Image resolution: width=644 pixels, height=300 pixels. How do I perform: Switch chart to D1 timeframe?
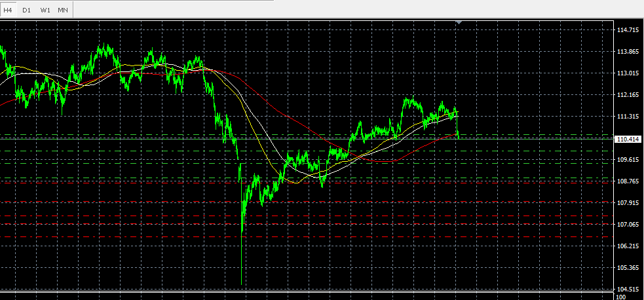[x=26, y=10]
